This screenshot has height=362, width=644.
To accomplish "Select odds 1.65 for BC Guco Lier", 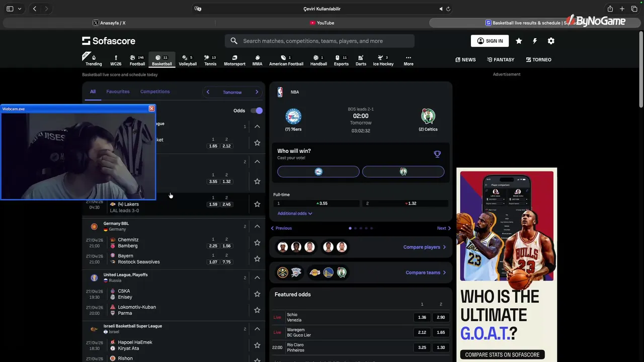I will [441, 332].
